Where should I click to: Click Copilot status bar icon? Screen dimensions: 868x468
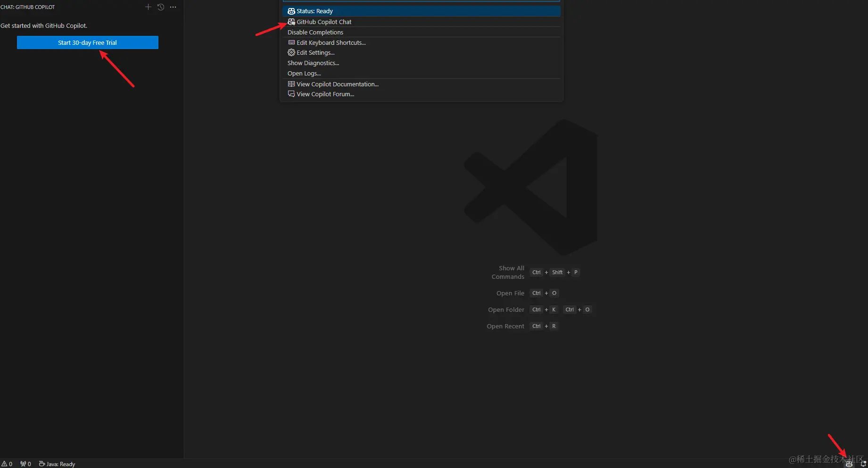pos(849,464)
